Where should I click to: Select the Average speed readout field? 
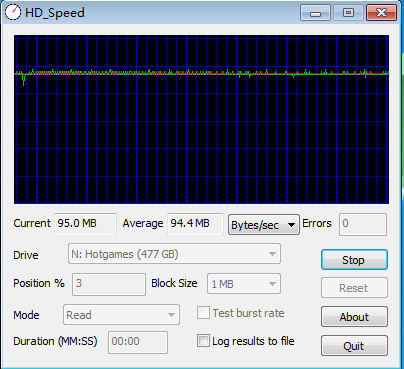(195, 224)
